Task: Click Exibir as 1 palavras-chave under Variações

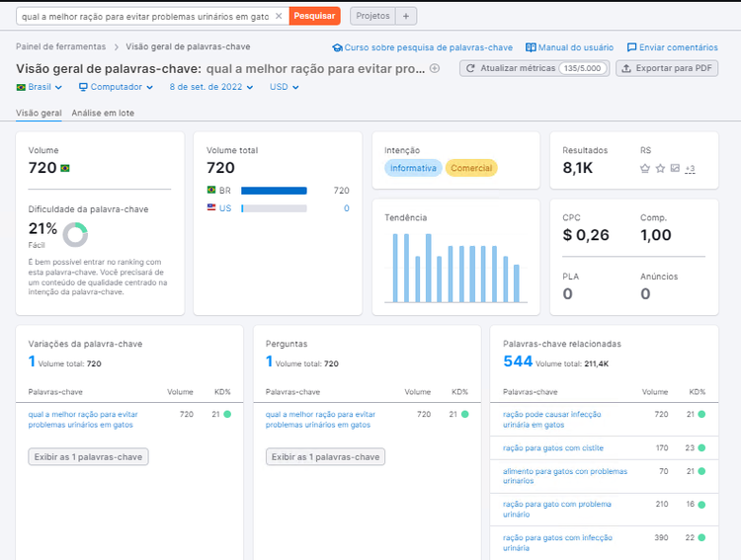Action: (x=88, y=457)
